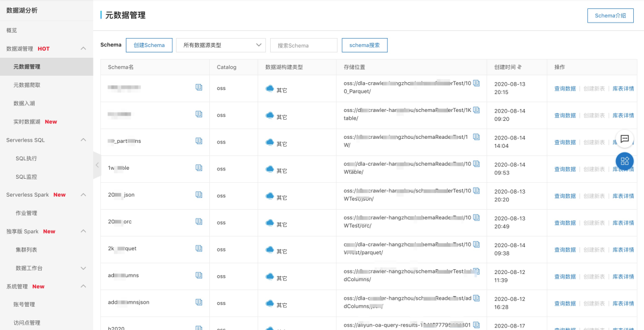This screenshot has width=644, height=330.
Task: Click the 搜索Schema input field
Action: tap(304, 45)
